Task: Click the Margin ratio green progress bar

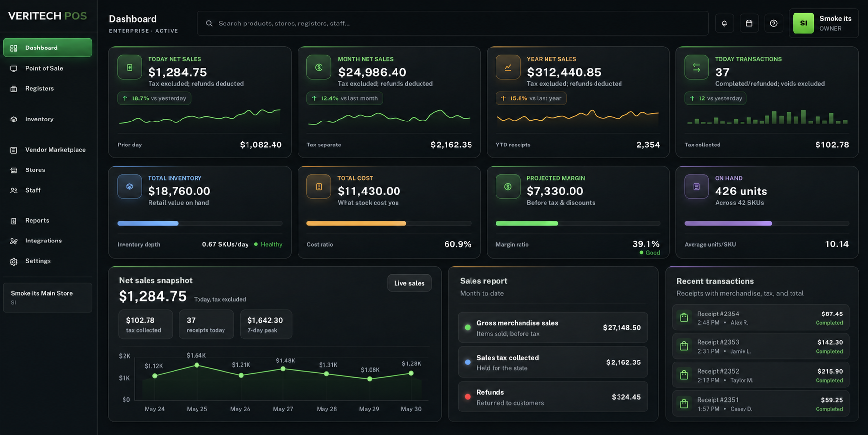Action: click(x=527, y=223)
